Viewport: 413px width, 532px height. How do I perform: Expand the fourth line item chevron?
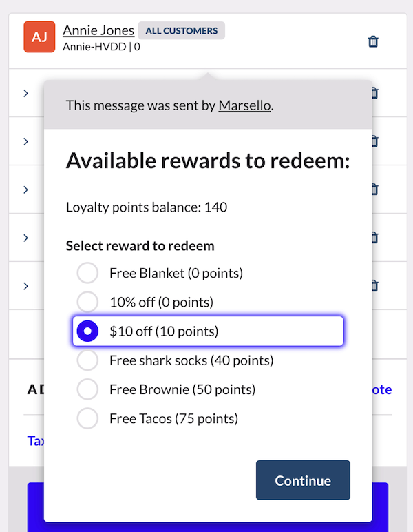tap(25, 238)
